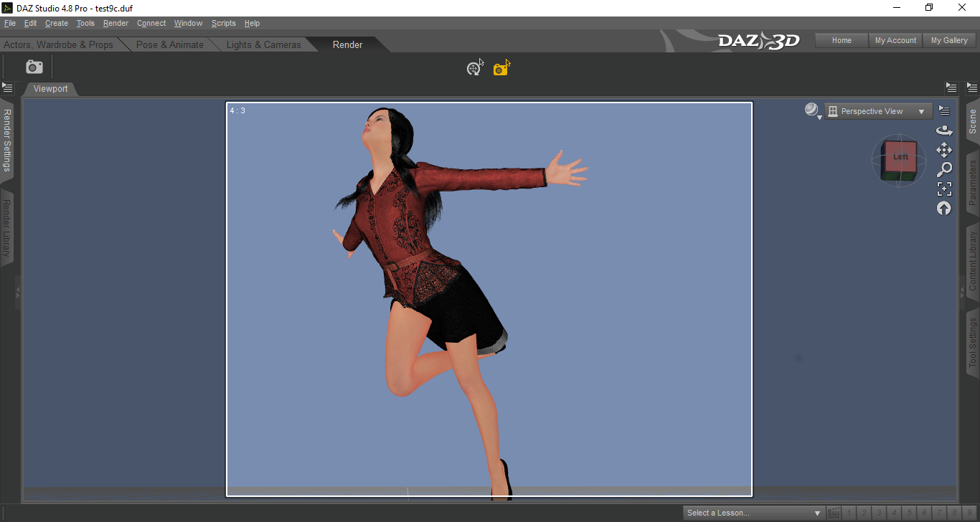Click the My Gallery button
This screenshot has width=980, height=522.
(949, 40)
